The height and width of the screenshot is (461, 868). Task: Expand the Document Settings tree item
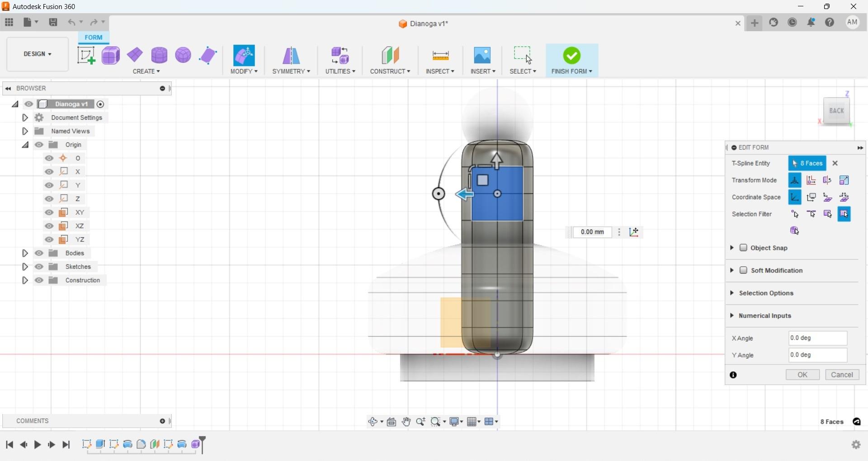(x=25, y=118)
